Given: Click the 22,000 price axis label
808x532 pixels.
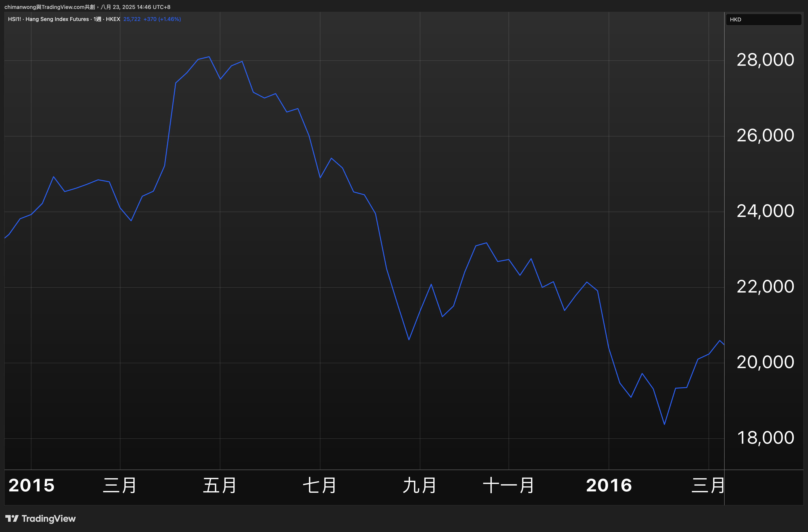Looking at the screenshot, I should tap(765, 287).
